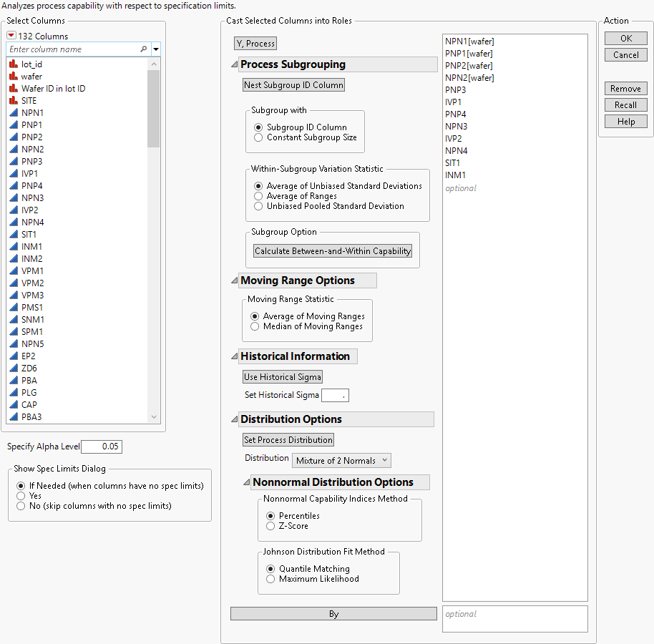Click the search magnifier in the column filter
This screenshot has width=654, height=644.
click(x=142, y=49)
